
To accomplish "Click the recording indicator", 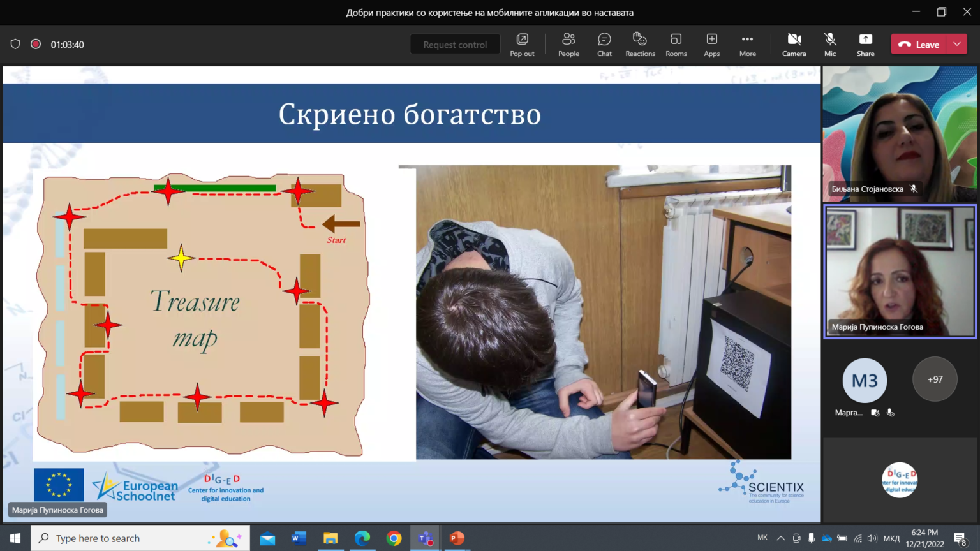I will click(36, 44).
